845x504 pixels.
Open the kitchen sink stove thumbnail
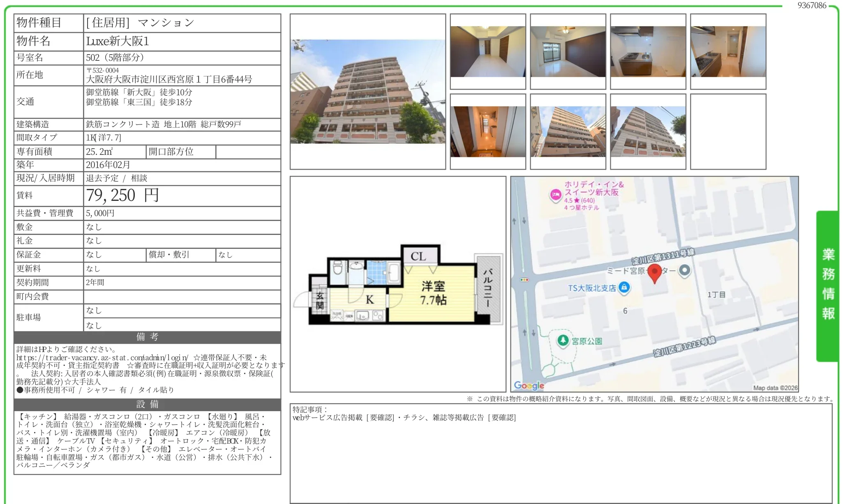pos(648,52)
